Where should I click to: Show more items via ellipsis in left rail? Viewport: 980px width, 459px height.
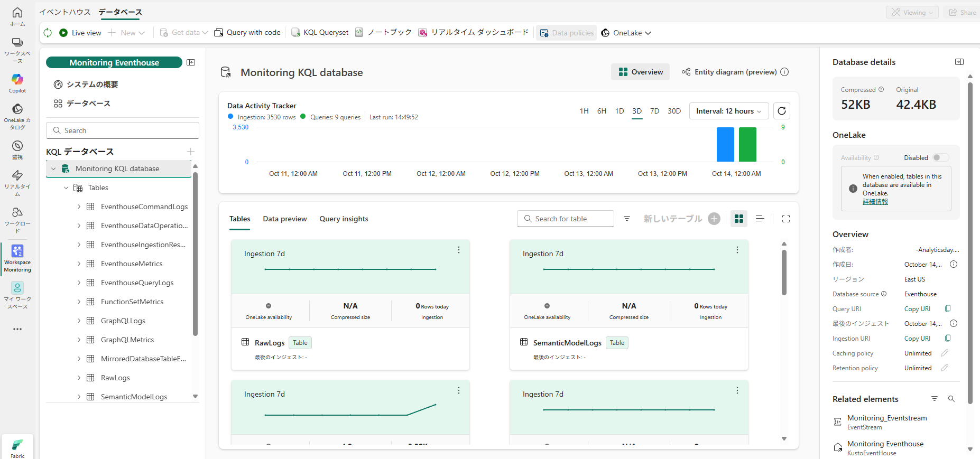point(17,329)
